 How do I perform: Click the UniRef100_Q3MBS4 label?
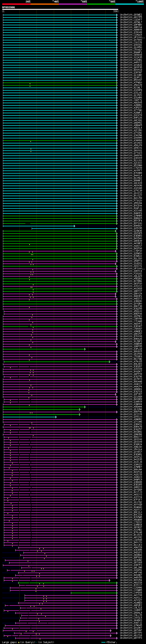tap(131, 525)
